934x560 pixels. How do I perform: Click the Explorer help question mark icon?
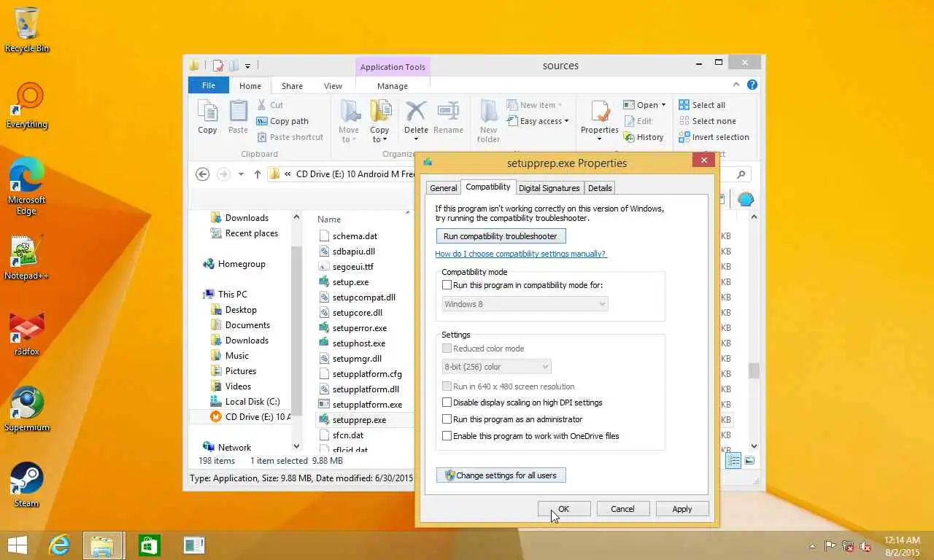(752, 85)
